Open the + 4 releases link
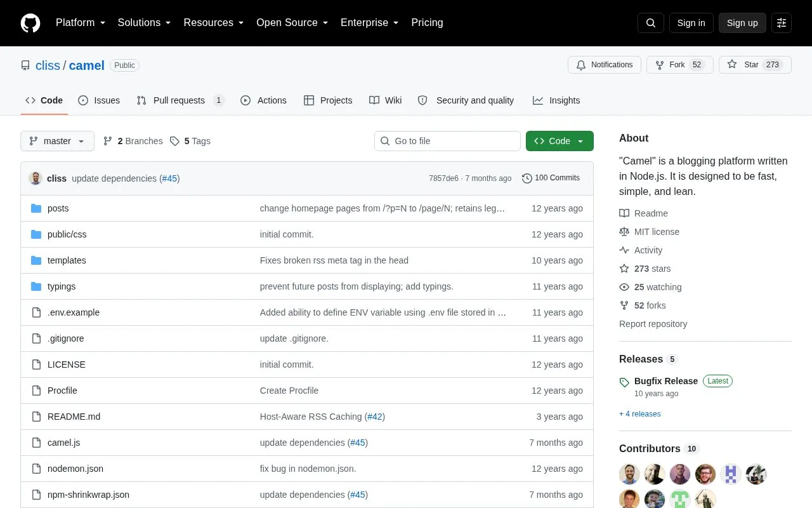 (640, 414)
